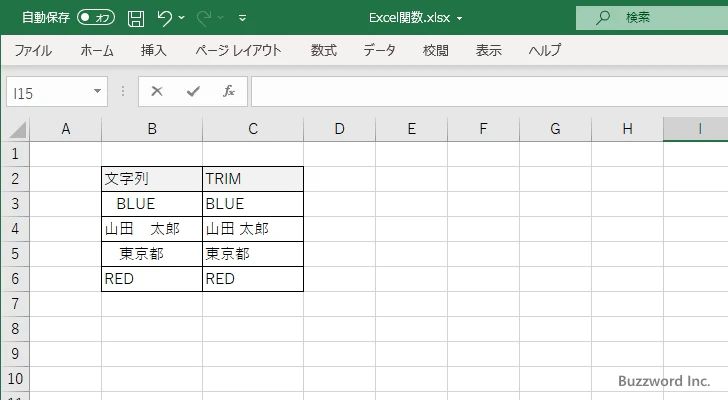Select row 8 header
The image size is (728, 400).
pos(15,329)
